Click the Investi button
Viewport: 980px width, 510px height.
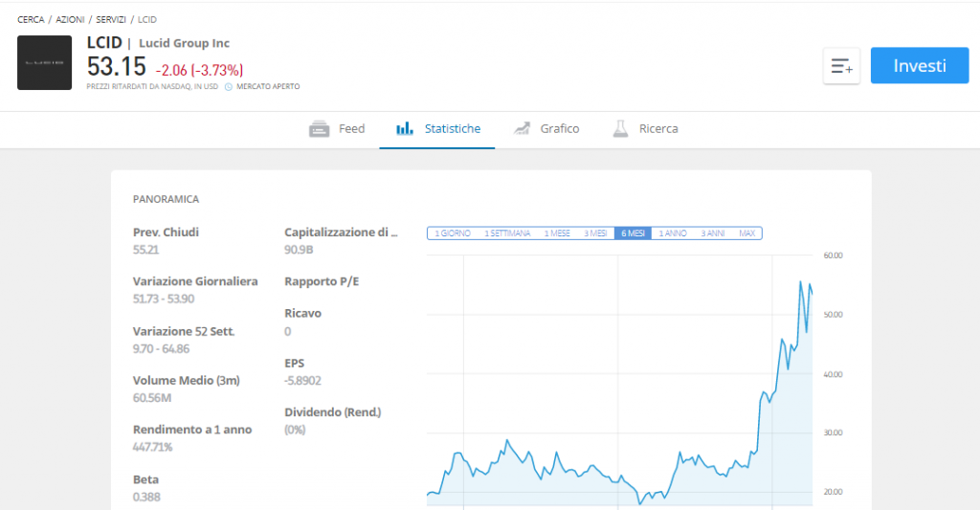click(920, 66)
